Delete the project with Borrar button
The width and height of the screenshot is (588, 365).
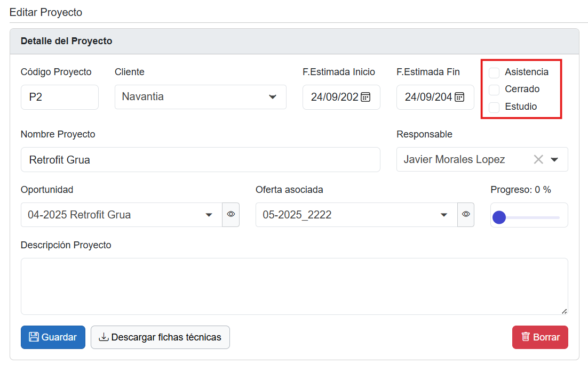click(x=540, y=337)
